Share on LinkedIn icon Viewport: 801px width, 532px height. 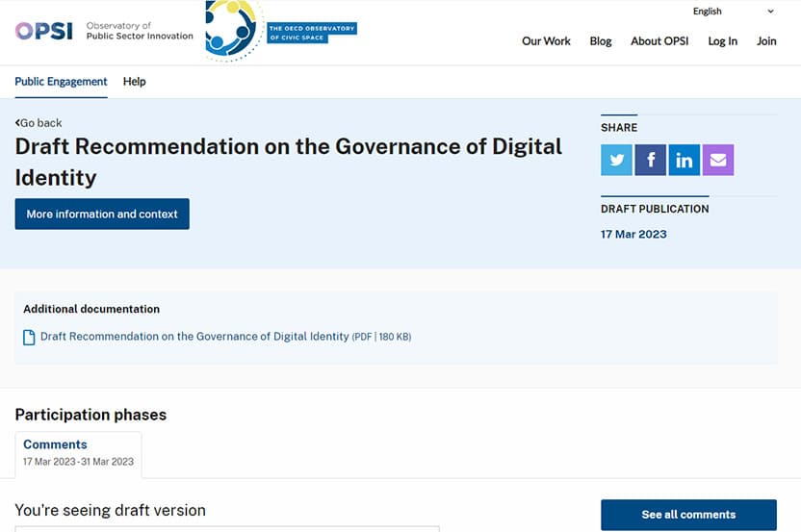[684, 161]
